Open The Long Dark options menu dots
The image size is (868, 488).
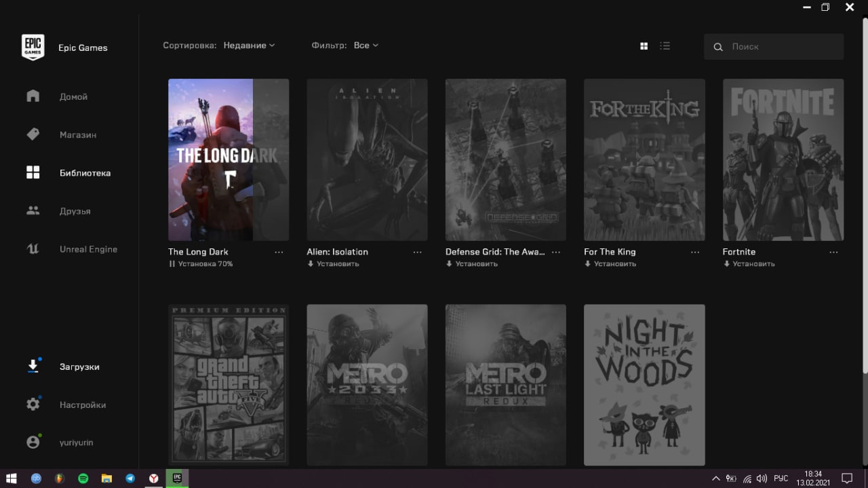click(279, 252)
